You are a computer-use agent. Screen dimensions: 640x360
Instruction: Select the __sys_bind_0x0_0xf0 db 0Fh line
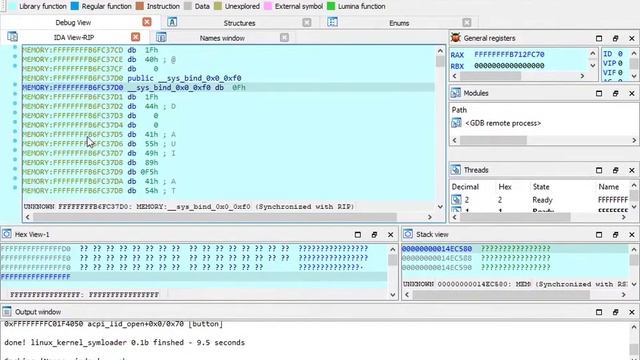(x=228, y=87)
